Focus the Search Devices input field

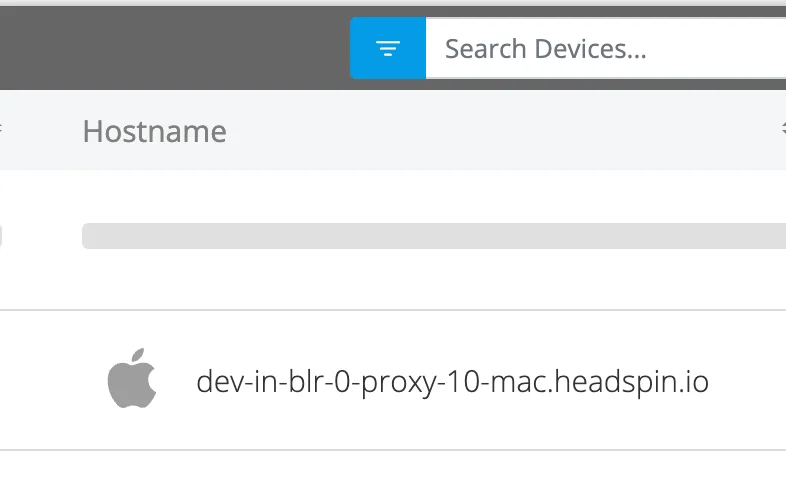606,48
